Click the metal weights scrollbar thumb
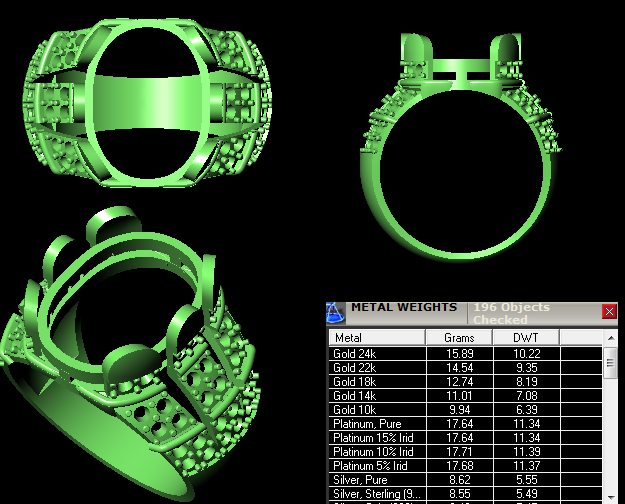Screen dimensions: 625x504 click(611, 363)
